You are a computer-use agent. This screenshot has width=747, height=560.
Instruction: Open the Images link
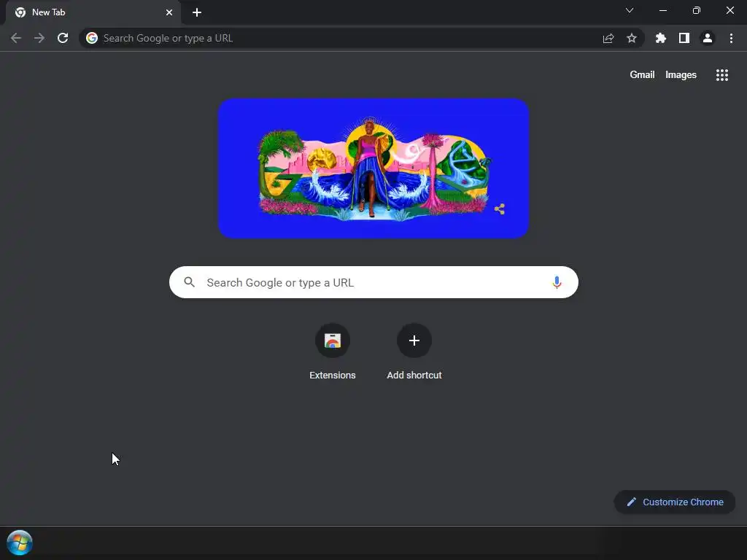tap(681, 75)
